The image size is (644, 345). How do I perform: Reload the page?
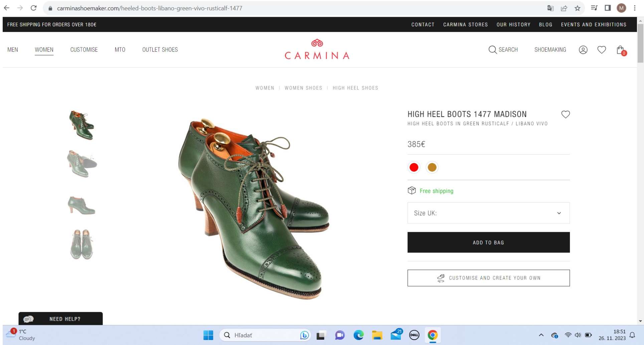click(x=33, y=8)
